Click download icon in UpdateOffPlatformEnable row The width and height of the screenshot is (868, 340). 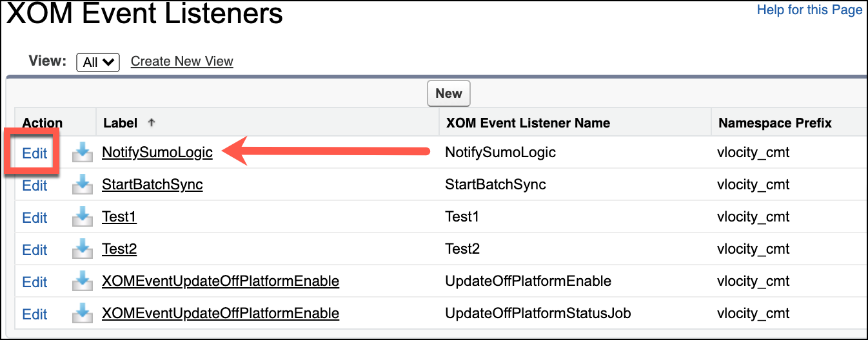83,281
